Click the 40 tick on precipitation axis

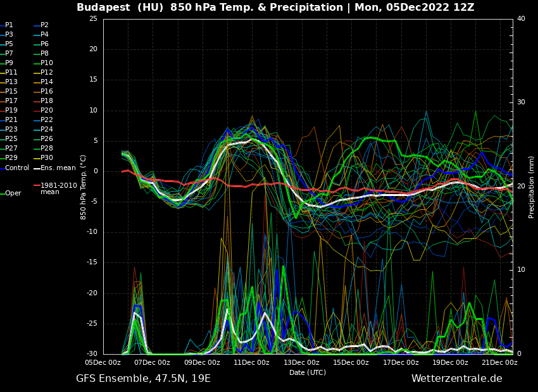click(521, 19)
